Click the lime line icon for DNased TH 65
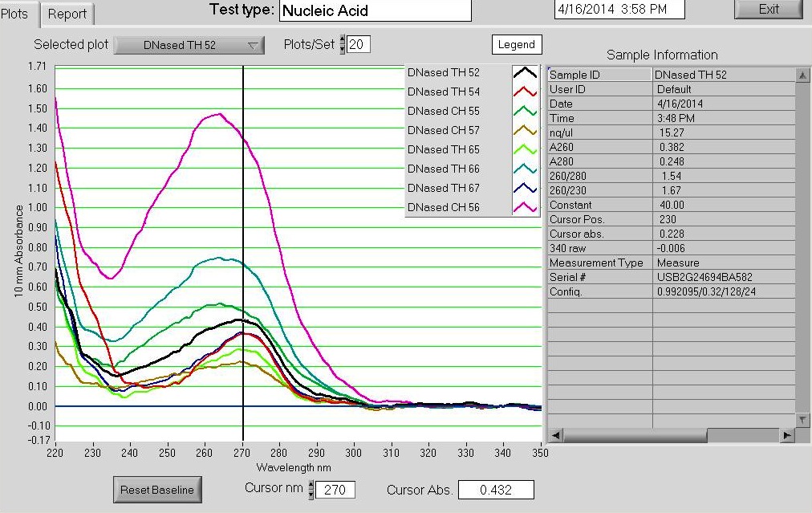 pos(525,150)
